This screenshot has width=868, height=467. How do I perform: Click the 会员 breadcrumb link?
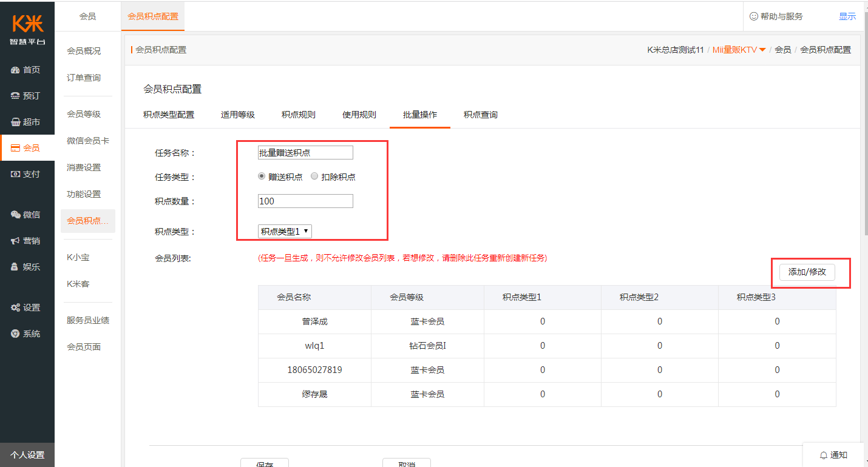coord(782,50)
